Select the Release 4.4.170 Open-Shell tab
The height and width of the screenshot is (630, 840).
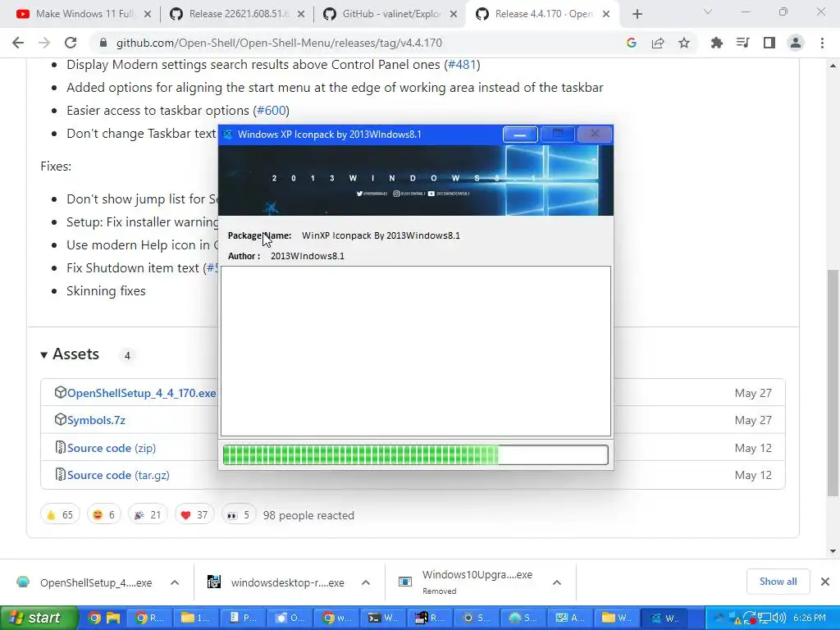point(542,14)
